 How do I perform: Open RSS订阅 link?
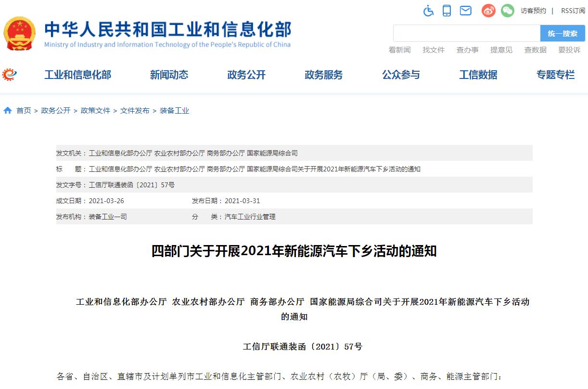pyautogui.click(x=573, y=11)
